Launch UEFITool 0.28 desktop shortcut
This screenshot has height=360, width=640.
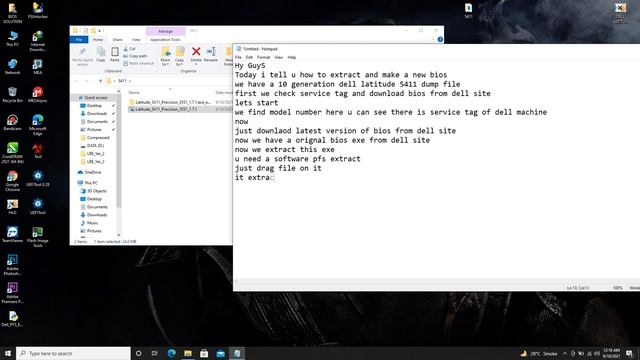[x=38, y=178]
